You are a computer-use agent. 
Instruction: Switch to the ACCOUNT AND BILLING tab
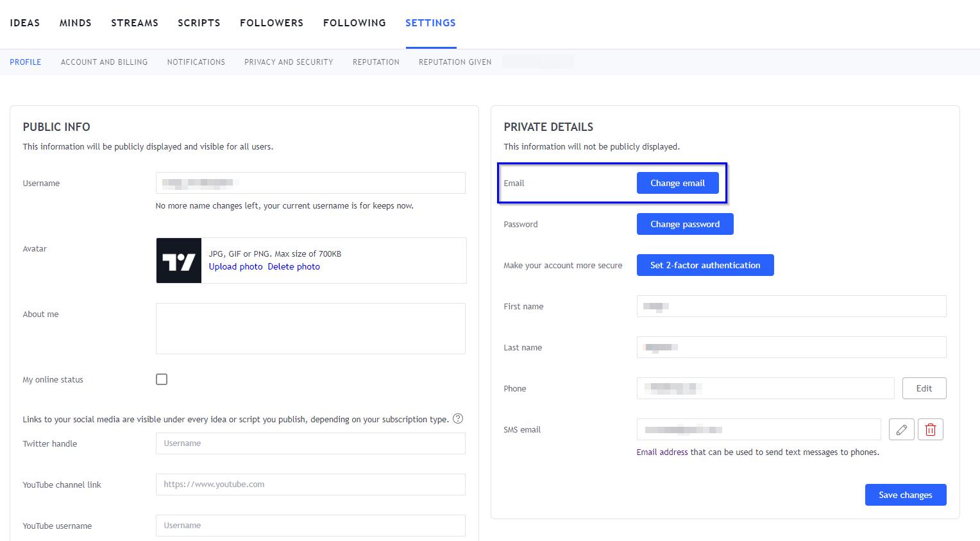click(x=104, y=62)
